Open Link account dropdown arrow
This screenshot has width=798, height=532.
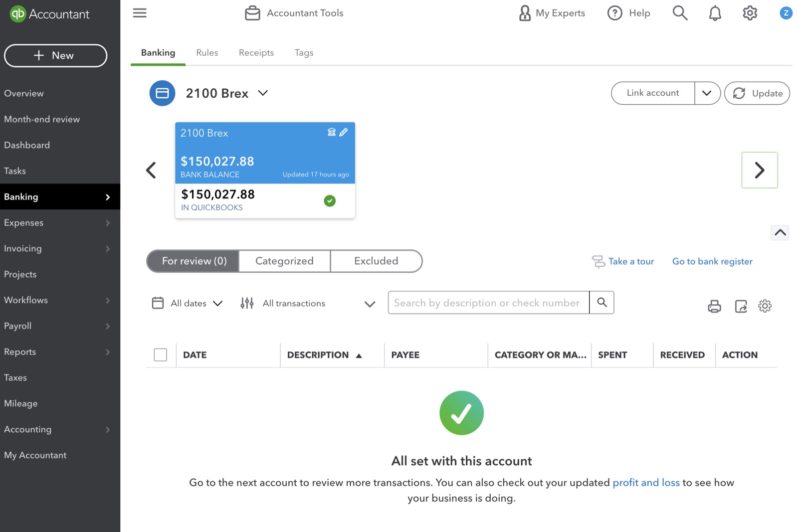(x=707, y=93)
